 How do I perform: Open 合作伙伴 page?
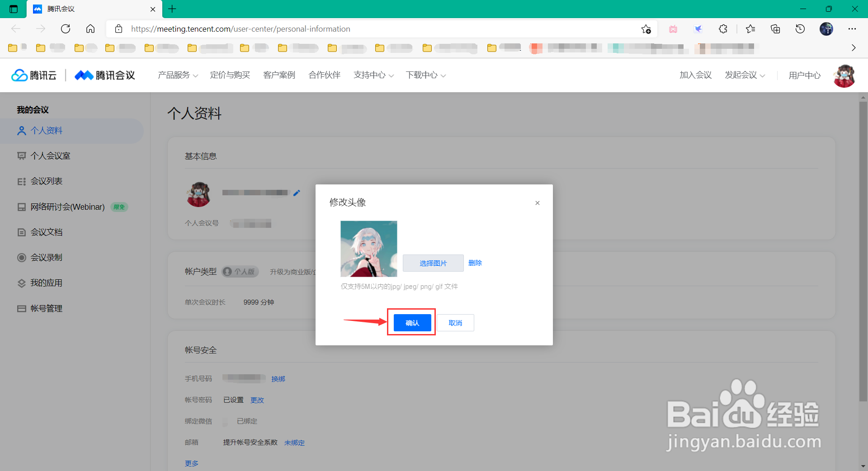click(x=324, y=75)
